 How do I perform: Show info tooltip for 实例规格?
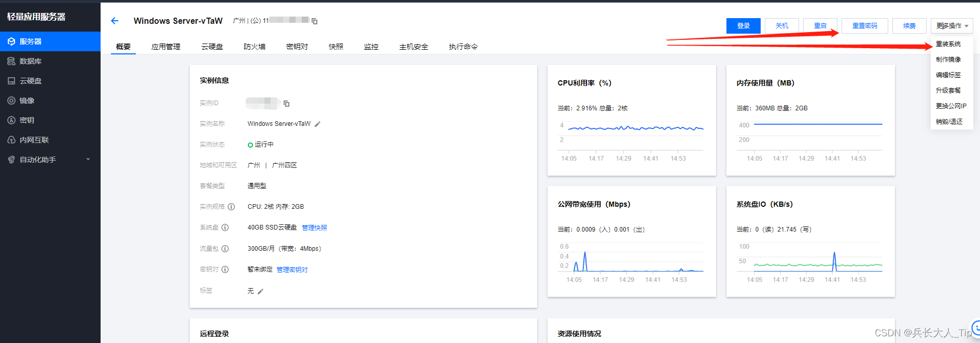[231, 207]
